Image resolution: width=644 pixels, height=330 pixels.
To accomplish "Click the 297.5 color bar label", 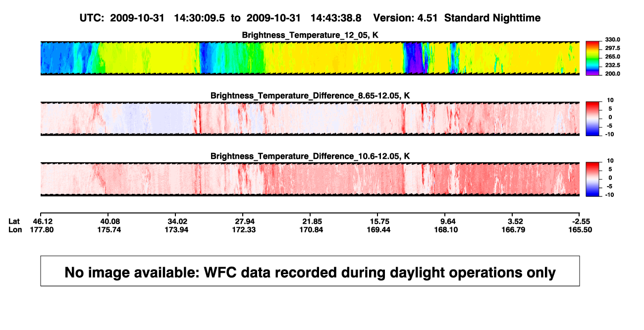I will [613, 48].
